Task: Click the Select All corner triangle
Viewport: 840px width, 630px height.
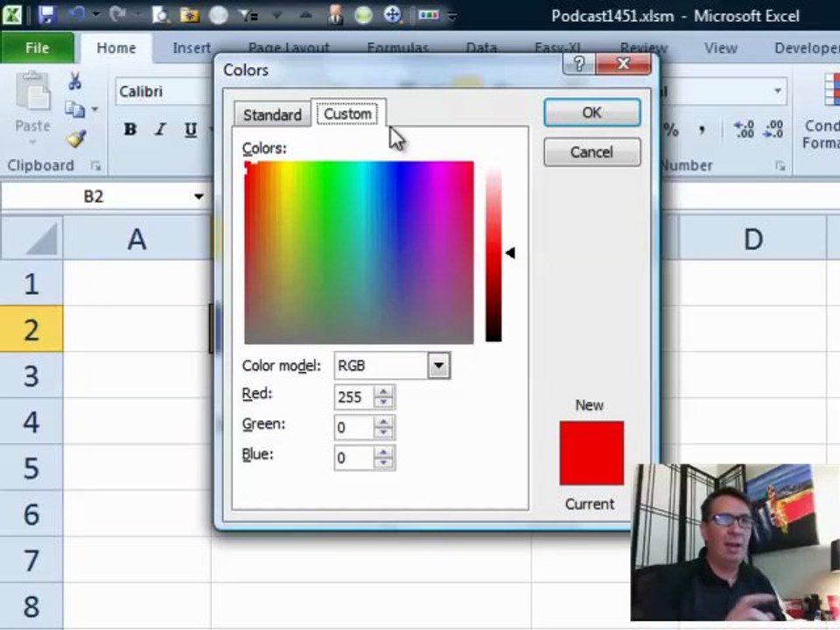Action: pyautogui.click(x=32, y=238)
